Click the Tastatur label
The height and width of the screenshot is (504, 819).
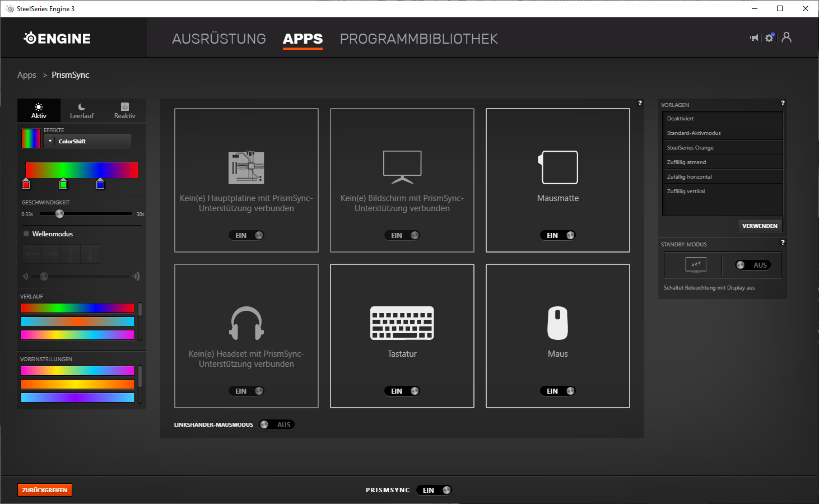(402, 354)
